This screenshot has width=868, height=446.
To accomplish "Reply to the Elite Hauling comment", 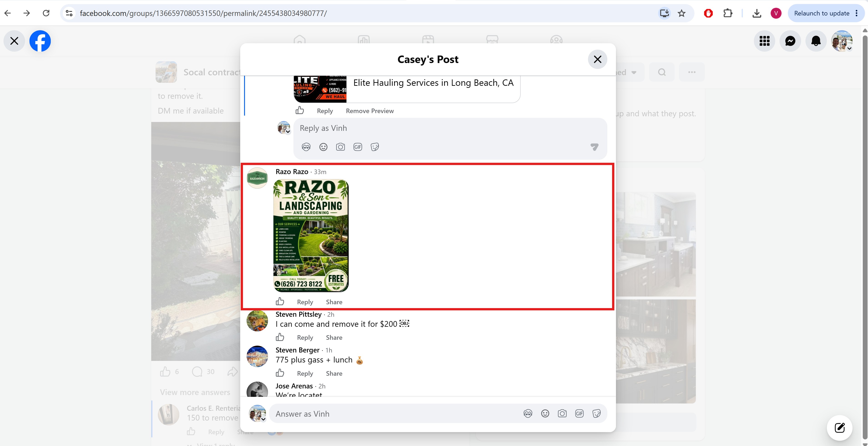I will coord(325,111).
